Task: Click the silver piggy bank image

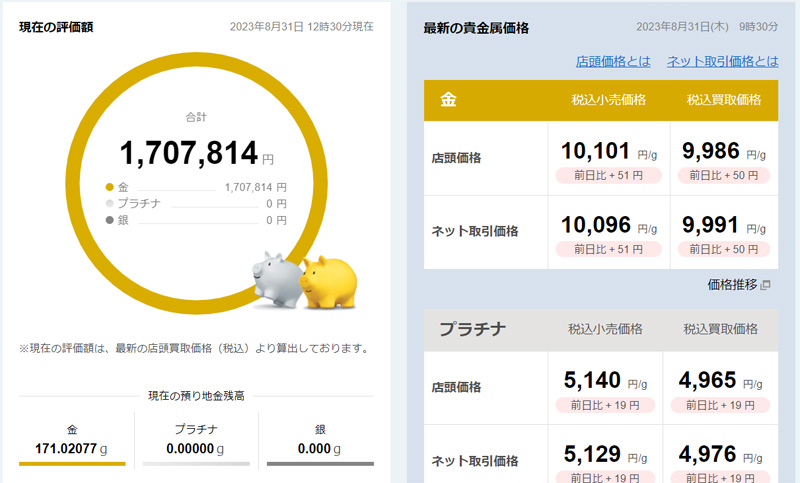Action: (x=278, y=279)
